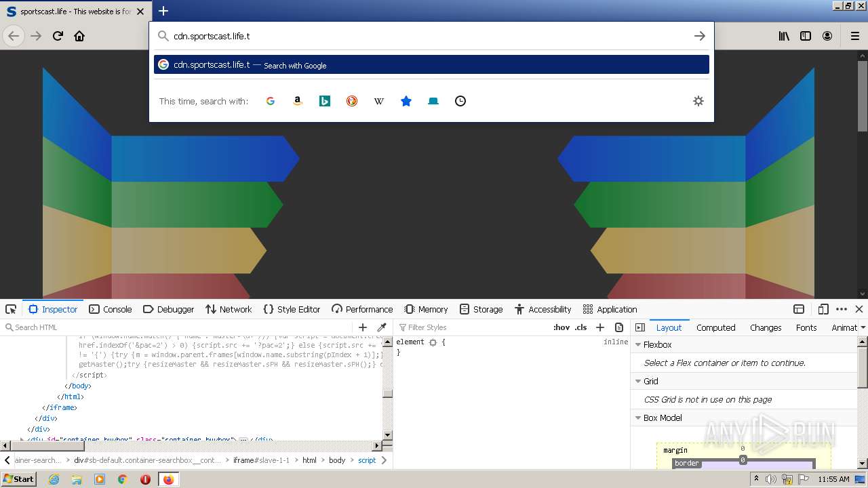Open the Library bookmarks icon
Viewport: 868px width, 488px height.
(x=784, y=36)
